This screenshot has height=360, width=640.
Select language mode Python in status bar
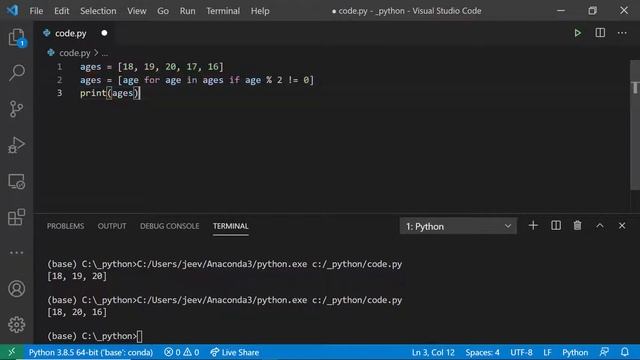(575, 352)
